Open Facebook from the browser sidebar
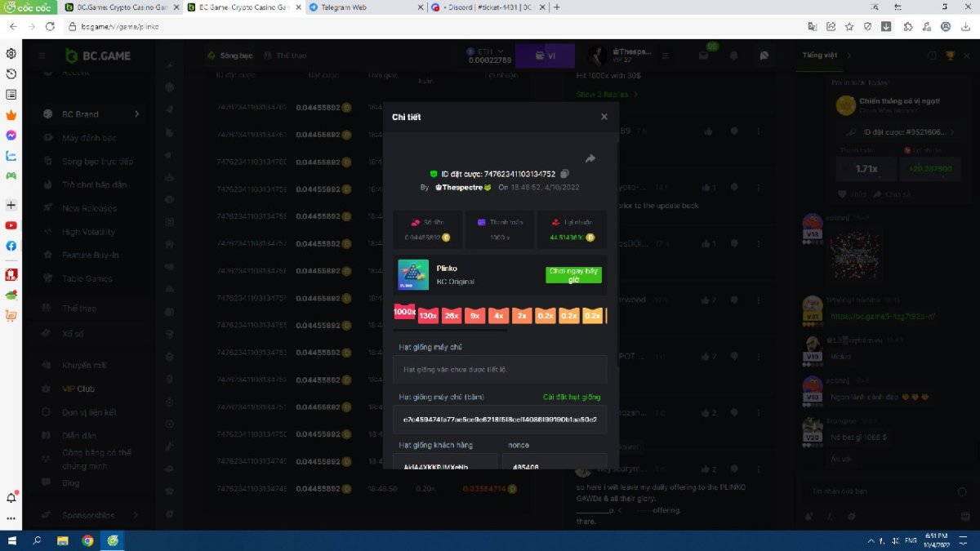 point(11,246)
